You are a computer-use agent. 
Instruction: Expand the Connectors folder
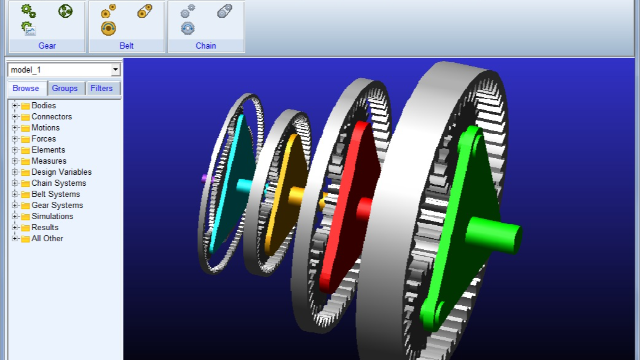pos(15,117)
